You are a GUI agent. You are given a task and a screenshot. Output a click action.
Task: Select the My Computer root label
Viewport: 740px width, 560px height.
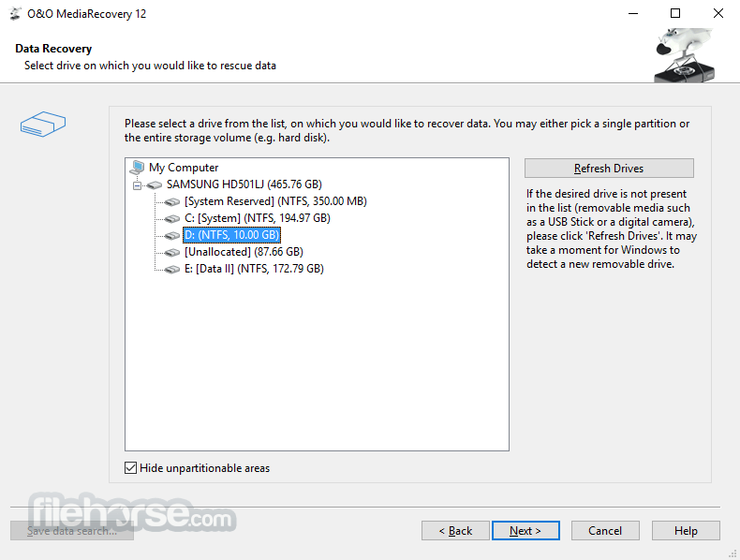click(x=184, y=168)
